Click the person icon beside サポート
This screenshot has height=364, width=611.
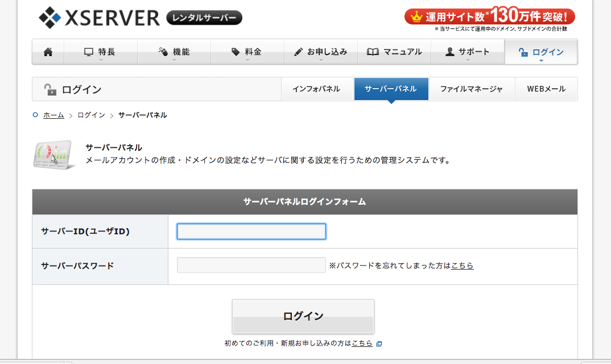450,52
